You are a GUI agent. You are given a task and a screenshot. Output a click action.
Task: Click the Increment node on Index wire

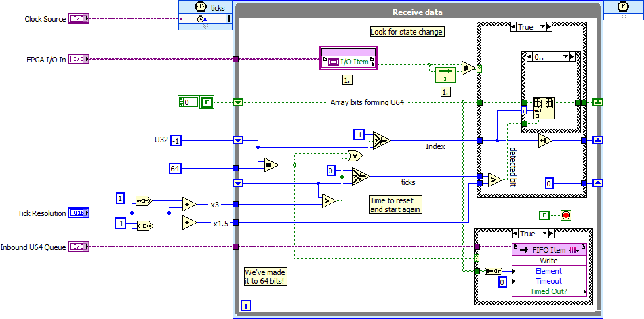pos(546,140)
